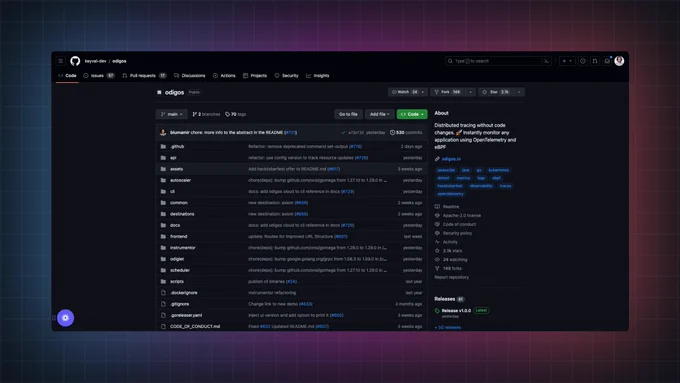Open the odigos.io website link
This screenshot has height=383, width=680.
451,159
